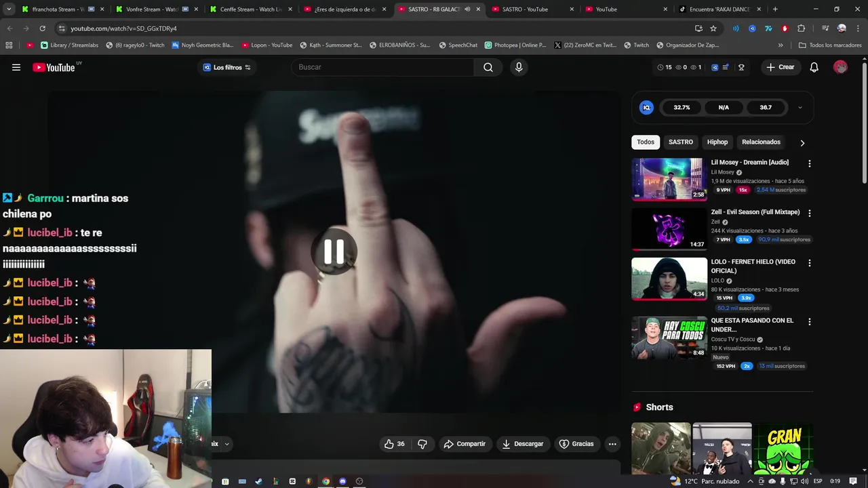Click the 32.7% vidIQ score pill
This screenshot has width=868, height=488.
tap(682, 107)
